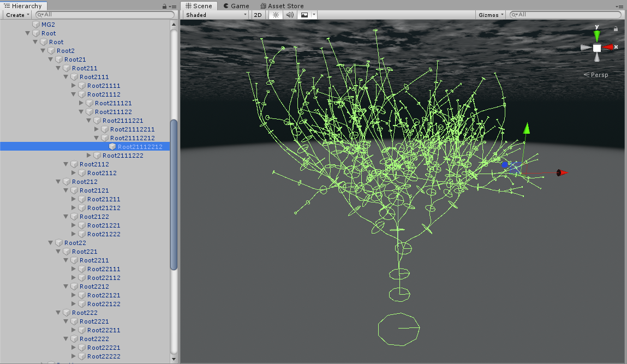
Task: Open Hierarchy panel options menu icon
Action: 173,7
